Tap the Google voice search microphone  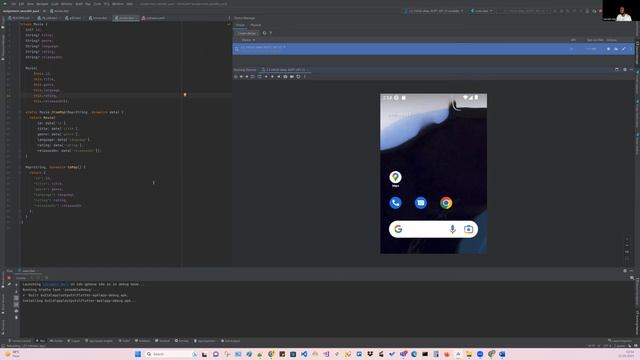[x=452, y=229]
